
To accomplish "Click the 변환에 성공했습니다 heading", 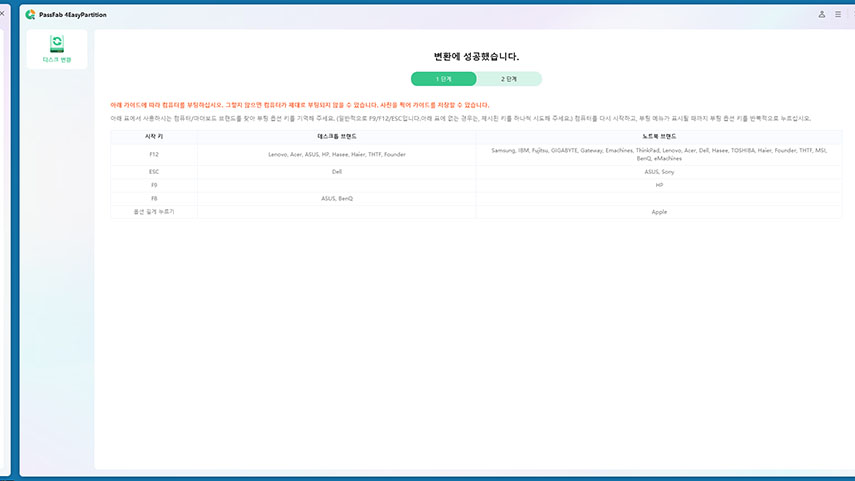I will pyautogui.click(x=476, y=57).
